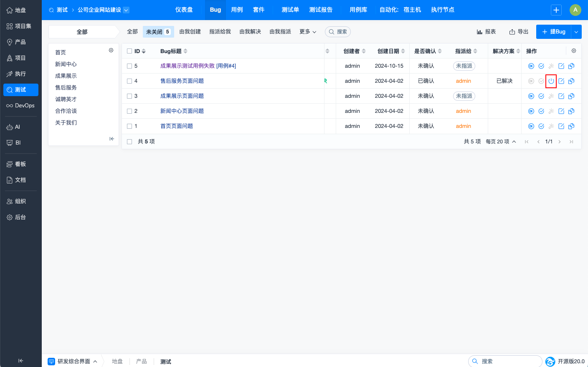This screenshot has width=588, height=367.
Task: Close bug 4 via the power icon
Action: pos(551,81)
